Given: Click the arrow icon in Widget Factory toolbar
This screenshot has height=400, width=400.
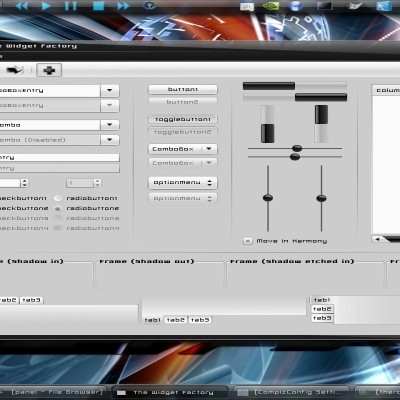Looking at the screenshot, I should (15, 70).
